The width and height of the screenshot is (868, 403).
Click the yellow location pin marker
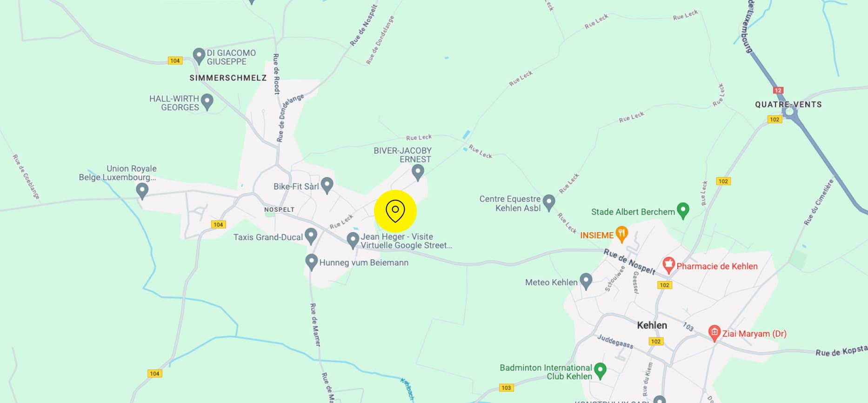tap(395, 211)
